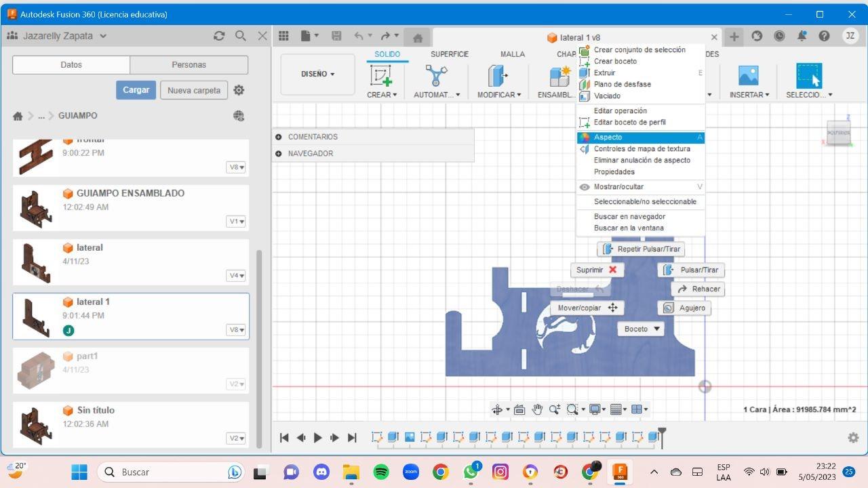The image size is (868, 488).
Task: Click the Modify press-pull toolbar icon
Action: point(498,75)
